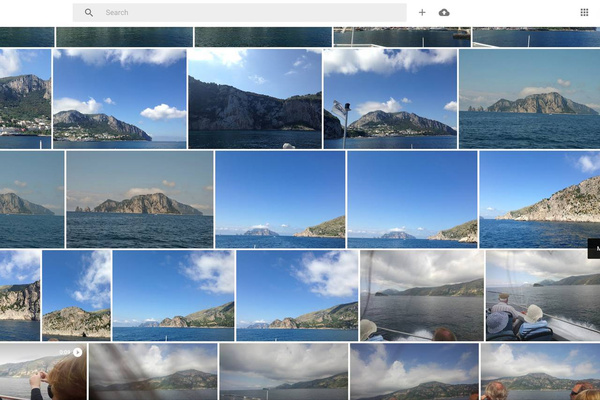Click the 0:09 video duration label

pyautogui.click(x=65, y=352)
